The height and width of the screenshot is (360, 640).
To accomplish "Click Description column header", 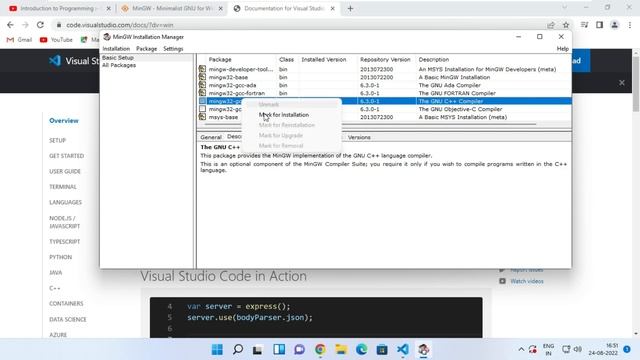I will (x=433, y=60).
